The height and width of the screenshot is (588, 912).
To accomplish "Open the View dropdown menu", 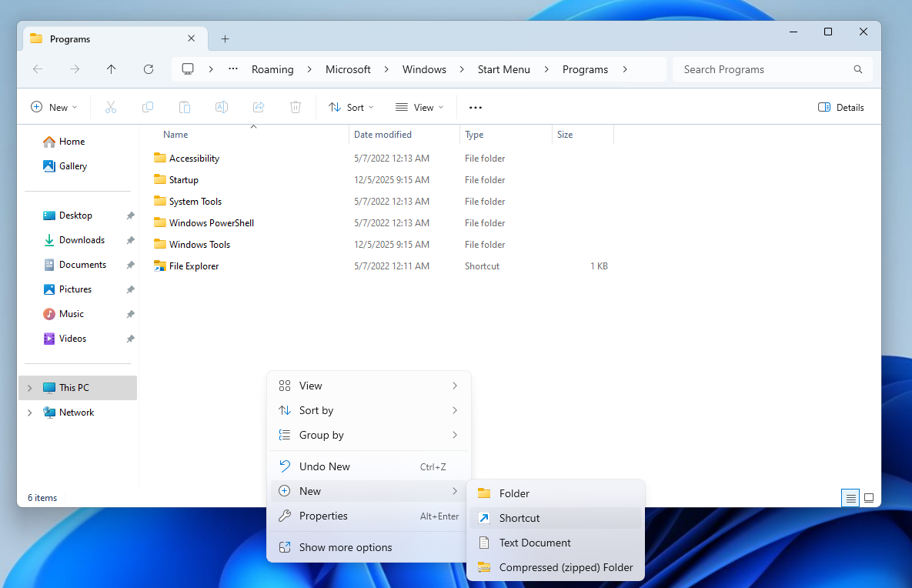I will [419, 107].
